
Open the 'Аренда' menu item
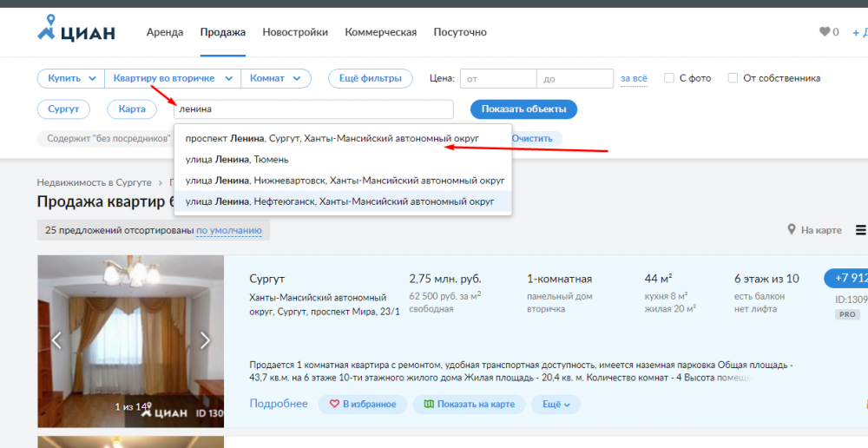click(165, 32)
